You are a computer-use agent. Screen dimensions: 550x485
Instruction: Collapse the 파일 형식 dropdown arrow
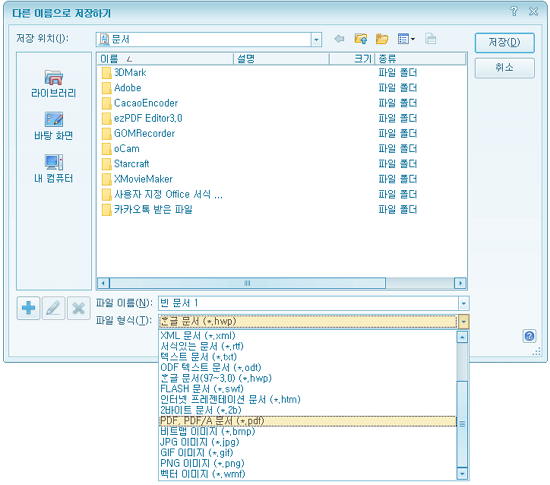click(463, 322)
